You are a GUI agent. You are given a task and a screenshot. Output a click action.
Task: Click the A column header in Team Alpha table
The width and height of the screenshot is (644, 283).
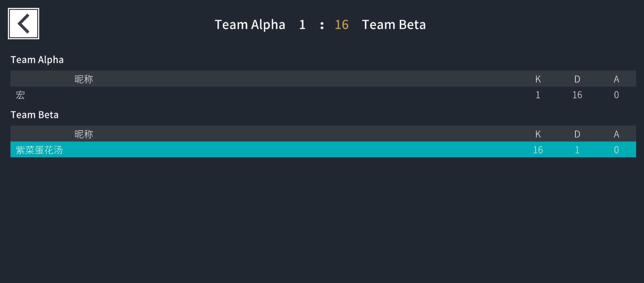[x=617, y=79]
